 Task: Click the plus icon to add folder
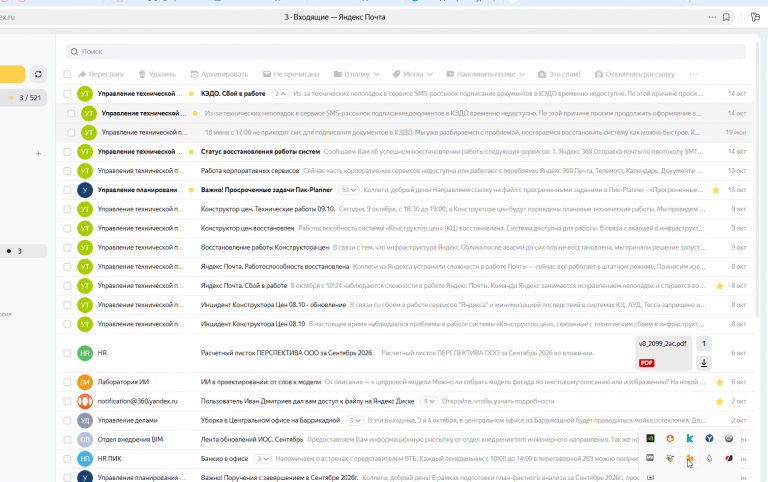(38, 154)
